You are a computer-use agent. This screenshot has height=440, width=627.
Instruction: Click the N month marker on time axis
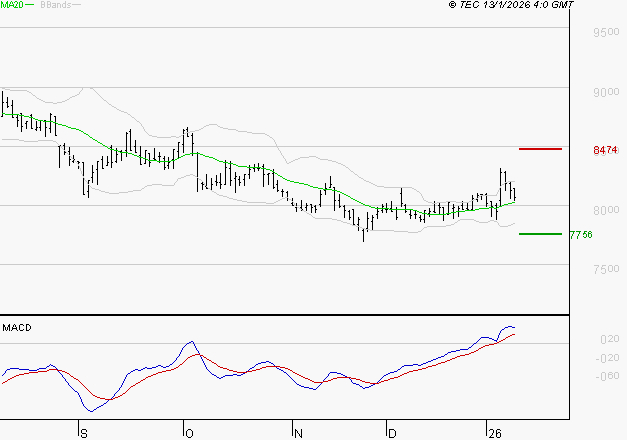click(x=298, y=434)
